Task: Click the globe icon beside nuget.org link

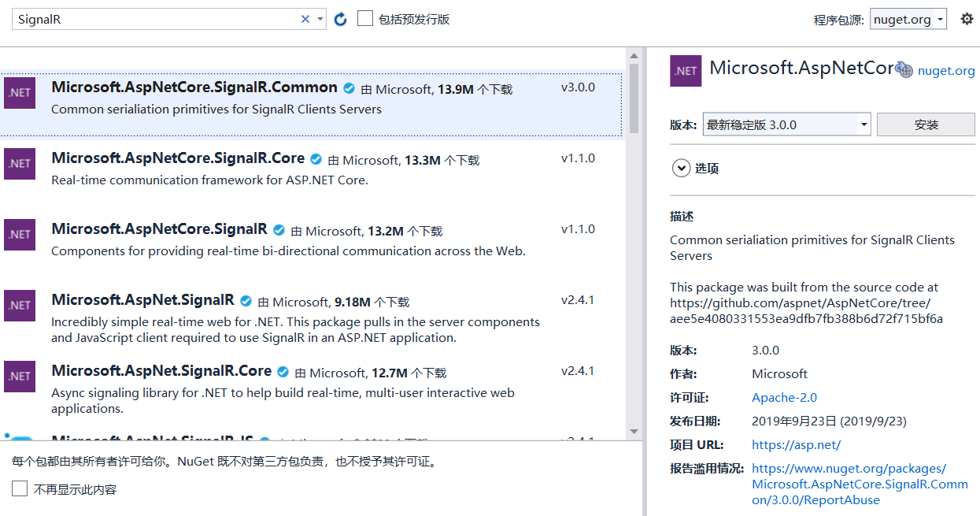Action: (x=904, y=71)
